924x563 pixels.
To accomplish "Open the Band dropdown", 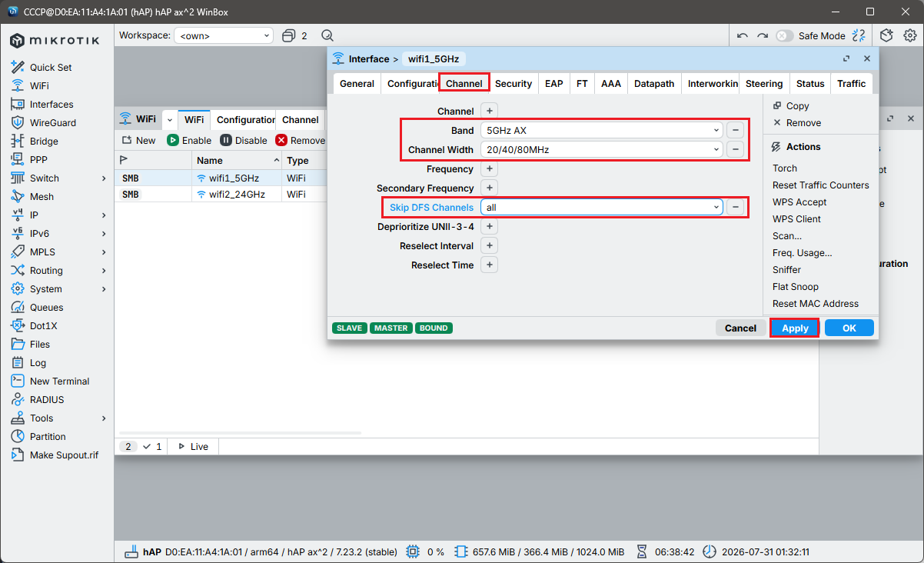I will (x=601, y=130).
